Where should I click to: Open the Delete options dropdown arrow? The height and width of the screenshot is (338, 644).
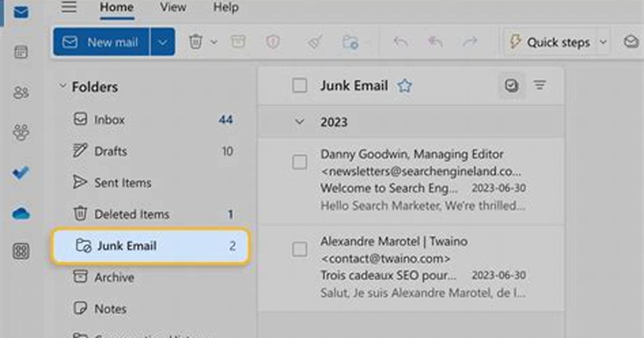(x=214, y=42)
